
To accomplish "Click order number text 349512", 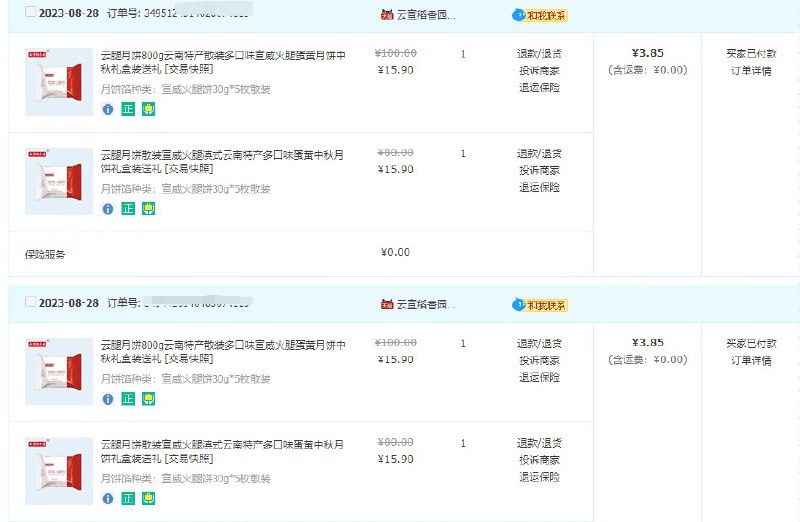I will click(x=160, y=13).
